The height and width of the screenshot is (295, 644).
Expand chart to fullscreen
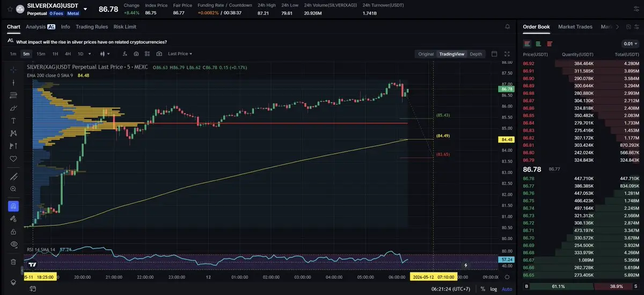click(508, 54)
